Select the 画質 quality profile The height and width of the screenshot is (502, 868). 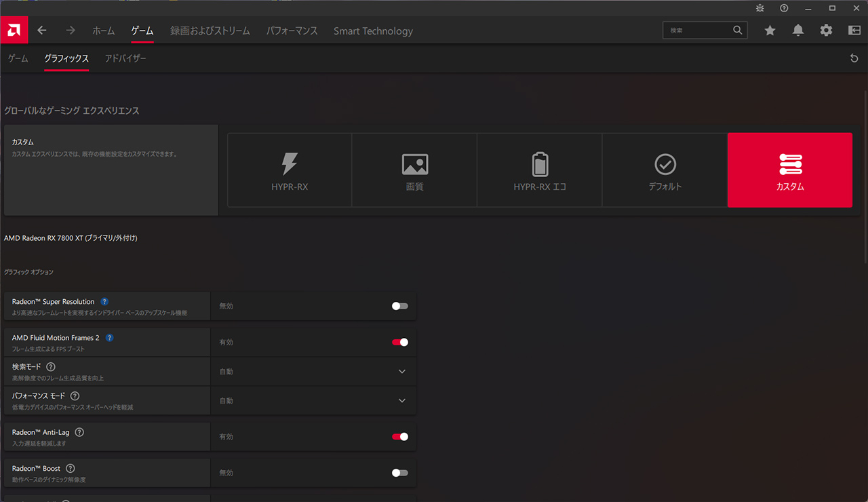[x=414, y=170]
